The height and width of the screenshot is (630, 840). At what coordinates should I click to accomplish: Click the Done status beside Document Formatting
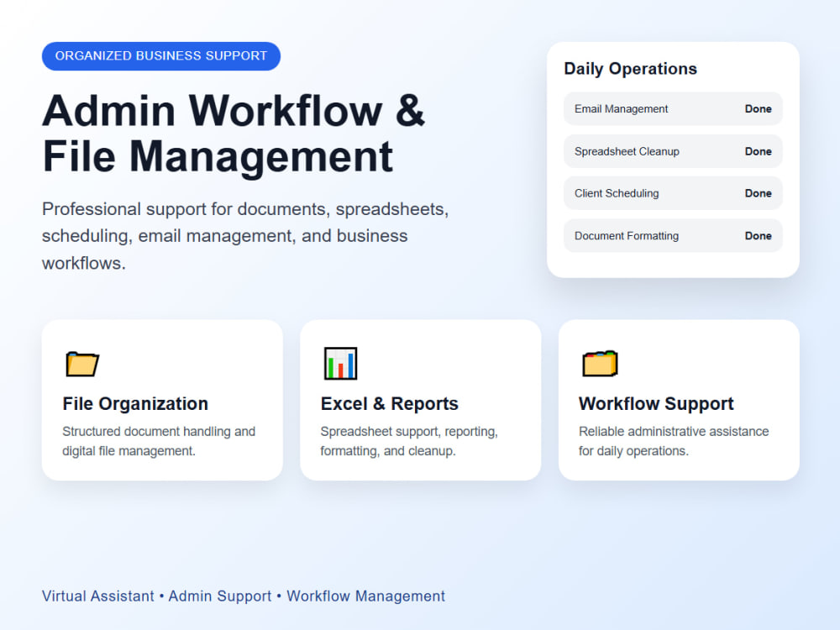pyautogui.click(x=758, y=236)
